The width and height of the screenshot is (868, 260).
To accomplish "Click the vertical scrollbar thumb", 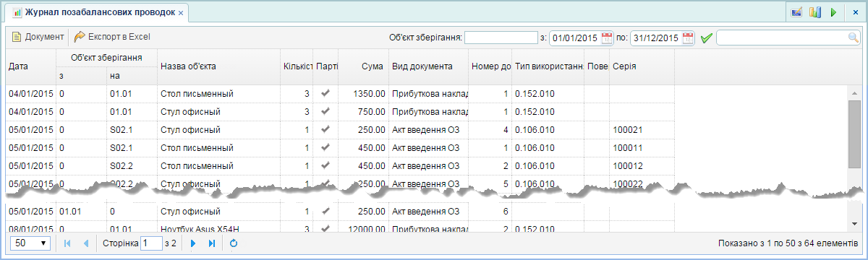I will coord(854,134).
